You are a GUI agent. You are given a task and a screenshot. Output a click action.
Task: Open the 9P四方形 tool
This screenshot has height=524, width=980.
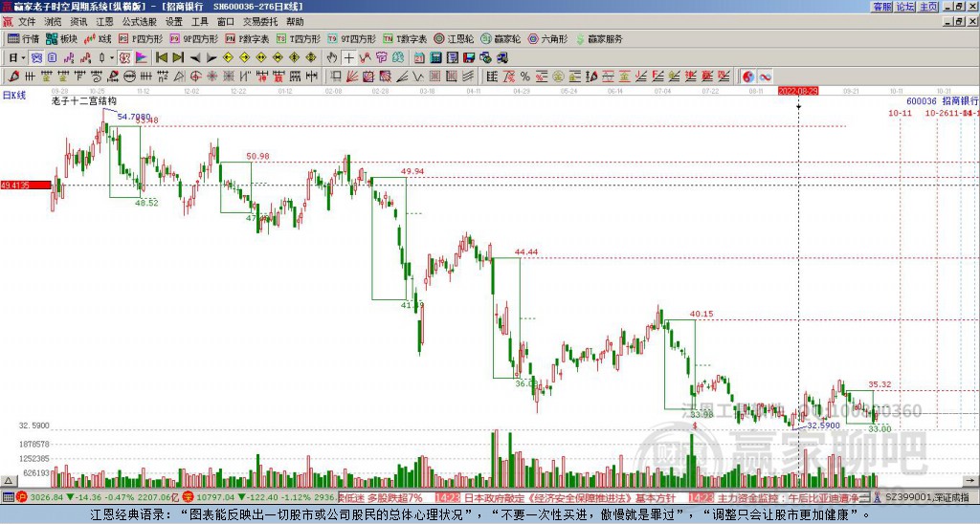click(193, 38)
